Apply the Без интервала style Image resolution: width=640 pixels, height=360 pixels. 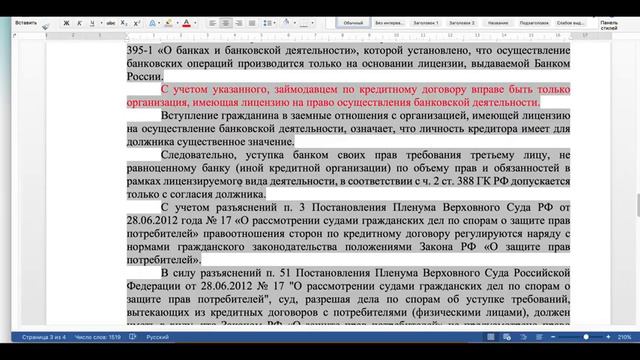(389, 23)
